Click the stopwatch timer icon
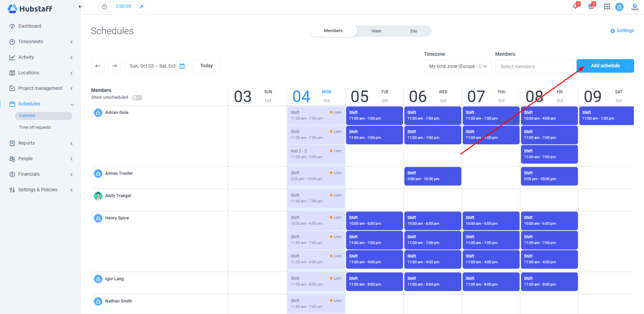The height and width of the screenshot is (314, 644). [105, 7]
